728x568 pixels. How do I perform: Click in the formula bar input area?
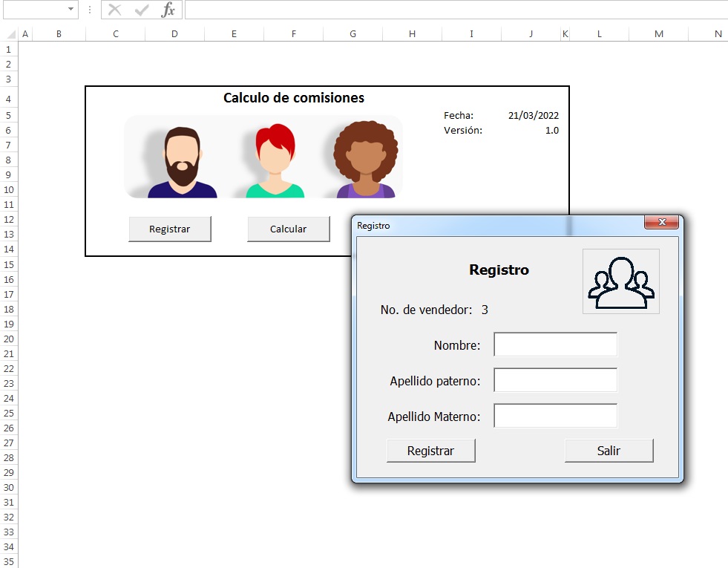tap(456, 10)
